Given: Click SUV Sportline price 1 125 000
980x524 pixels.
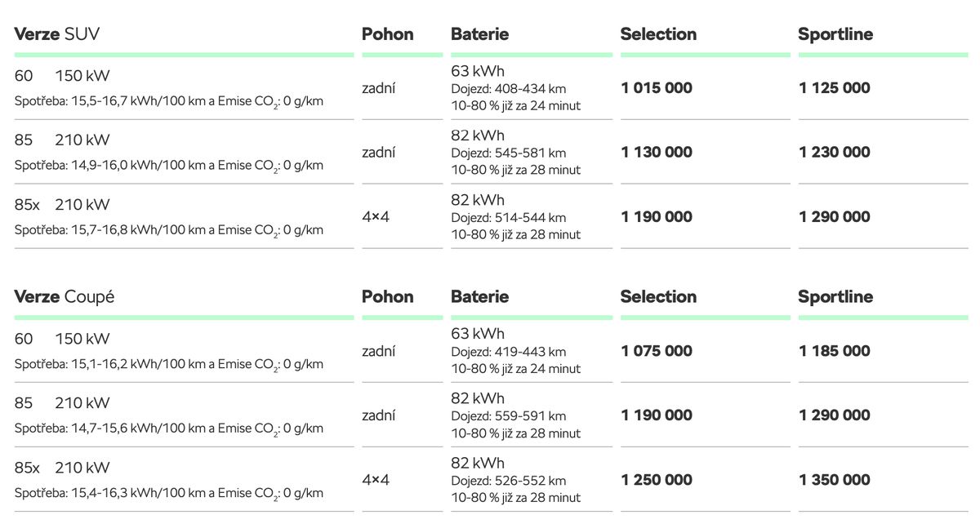Looking at the screenshot, I should pyautogui.click(x=835, y=88).
